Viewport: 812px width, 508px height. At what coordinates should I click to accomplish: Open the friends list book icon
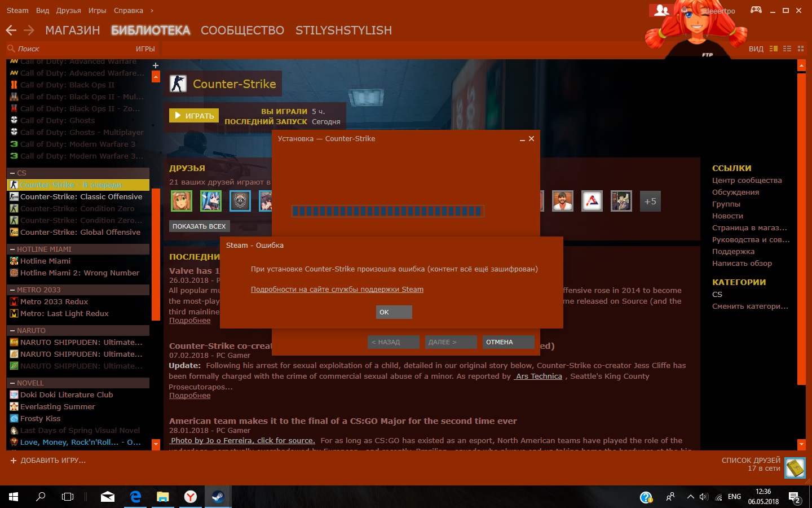(x=795, y=468)
